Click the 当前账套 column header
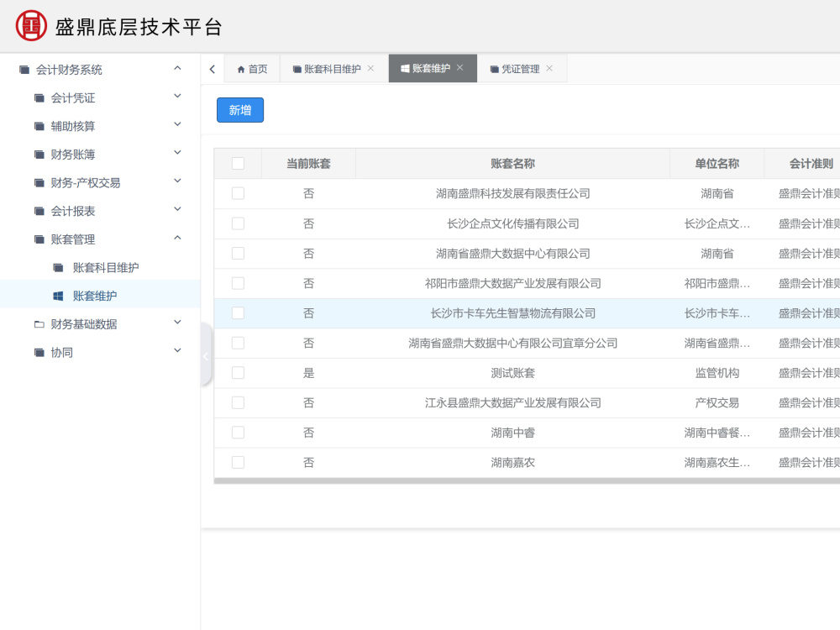 pyautogui.click(x=308, y=164)
